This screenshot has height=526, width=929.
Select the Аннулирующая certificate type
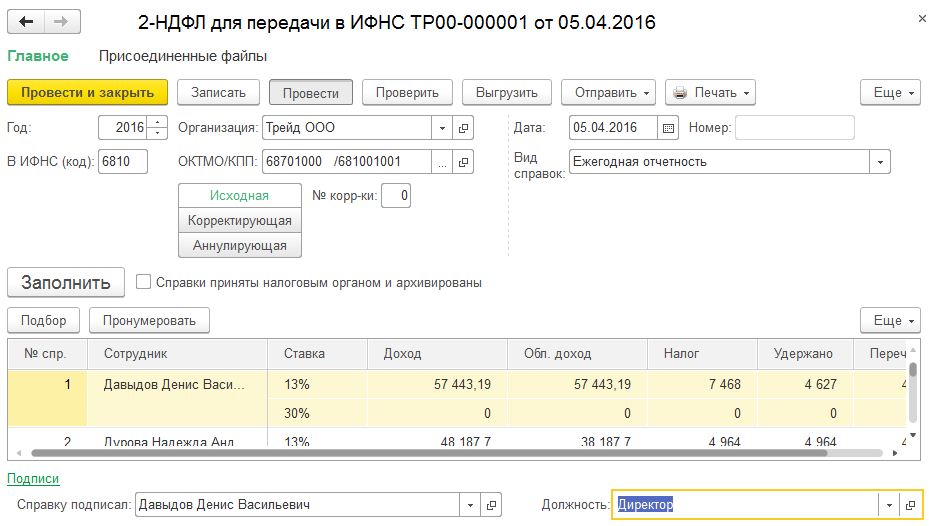[239, 245]
